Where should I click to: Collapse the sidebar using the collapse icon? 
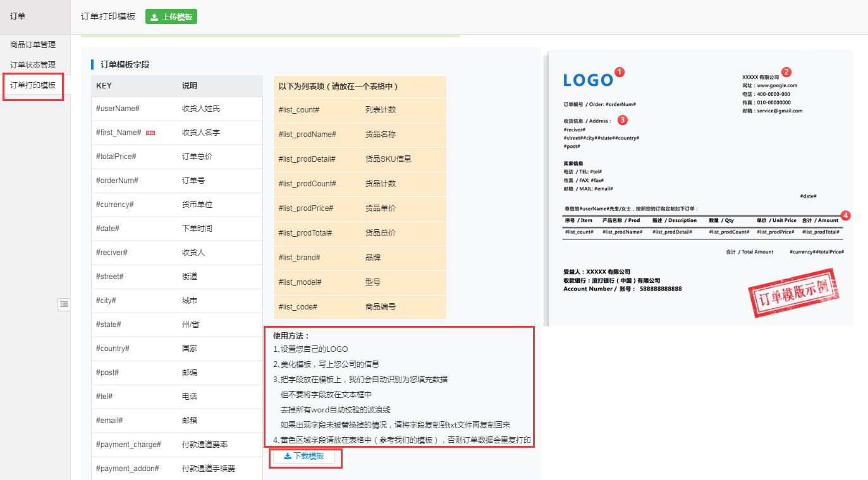[63, 304]
